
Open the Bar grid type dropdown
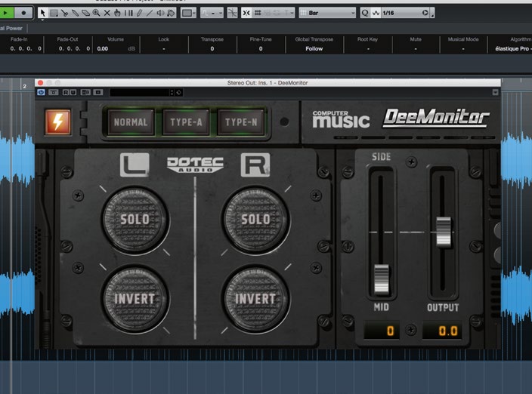point(327,13)
